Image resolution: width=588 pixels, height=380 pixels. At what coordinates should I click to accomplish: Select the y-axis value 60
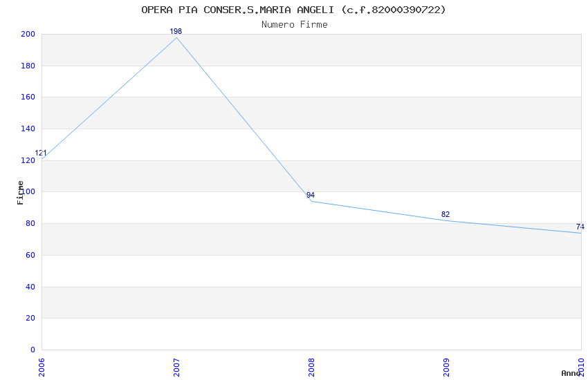(30, 256)
